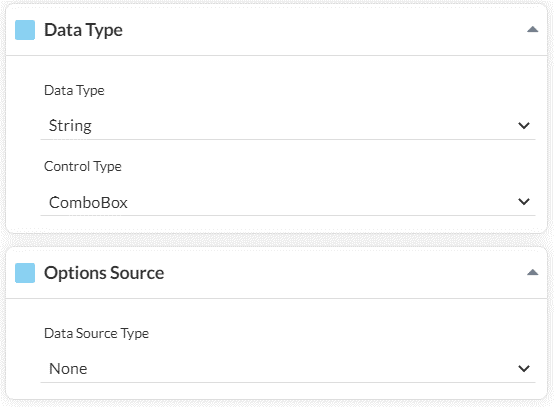
Task: Collapse the Options Source section using its triangle
Action: pyautogui.click(x=532, y=272)
